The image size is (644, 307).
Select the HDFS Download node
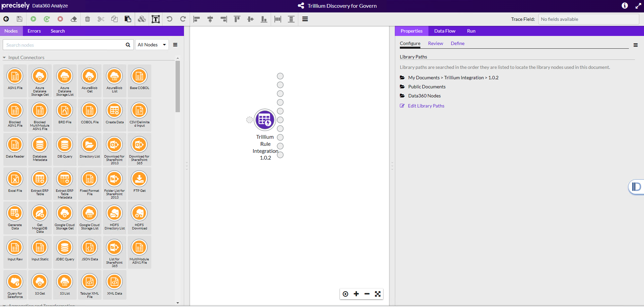[140, 217]
